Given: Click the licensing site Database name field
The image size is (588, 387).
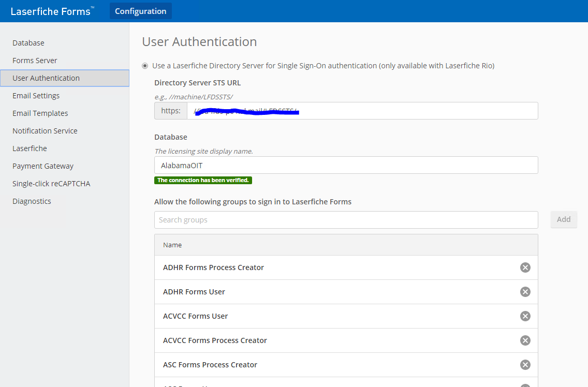Looking at the screenshot, I should coord(346,166).
